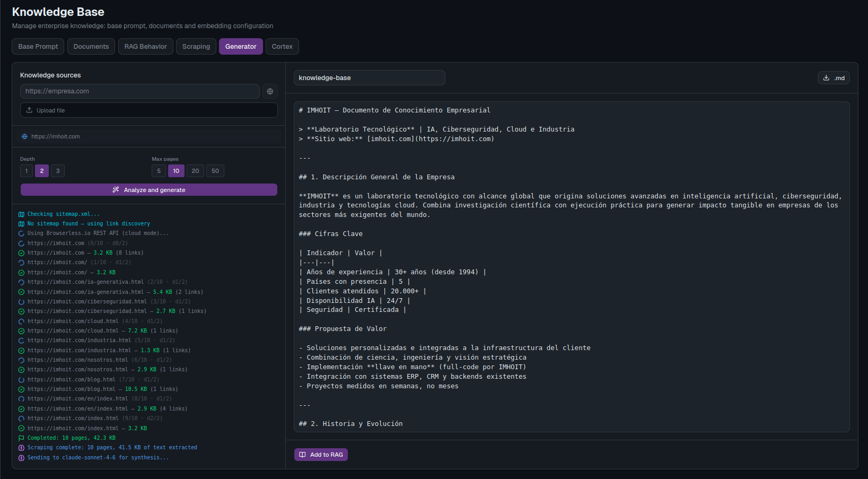Image resolution: width=868 pixels, height=479 pixels.
Task: Switch to the Documents tab
Action: coord(91,47)
